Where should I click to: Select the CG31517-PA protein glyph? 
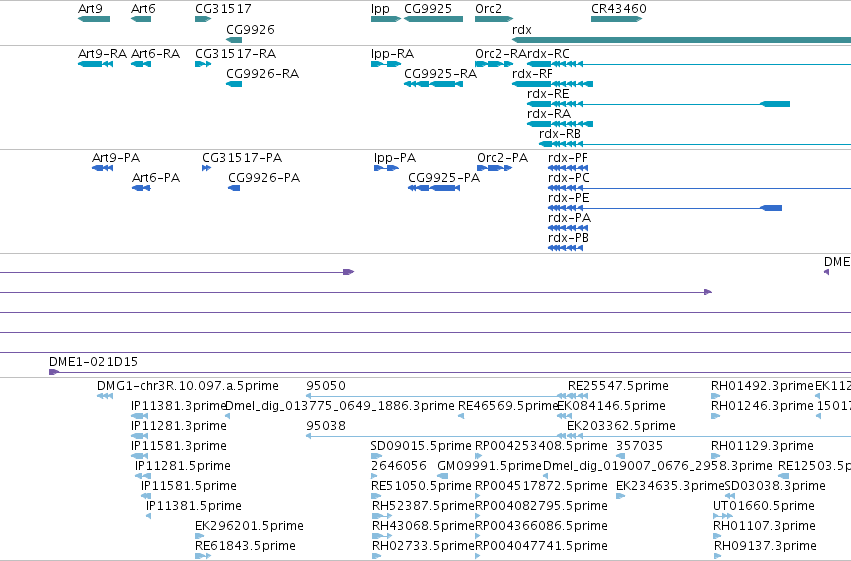(206, 168)
